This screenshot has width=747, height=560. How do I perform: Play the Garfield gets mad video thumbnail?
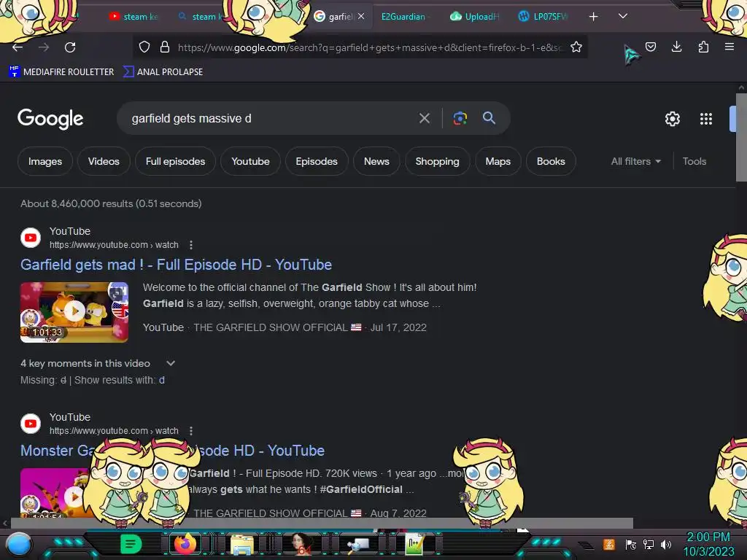pyautogui.click(x=74, y=312)
